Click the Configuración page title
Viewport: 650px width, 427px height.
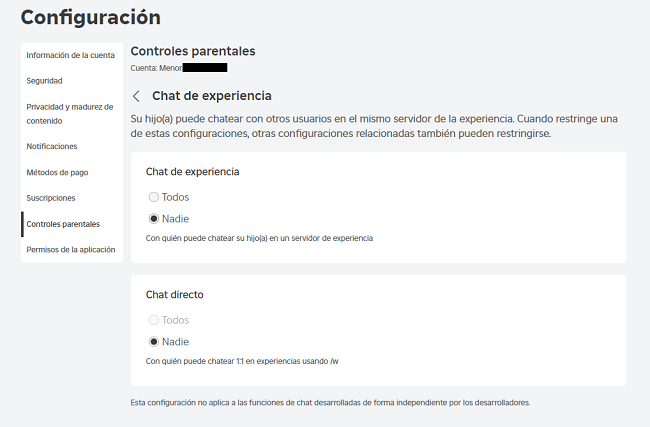click(x=90, y=17)
